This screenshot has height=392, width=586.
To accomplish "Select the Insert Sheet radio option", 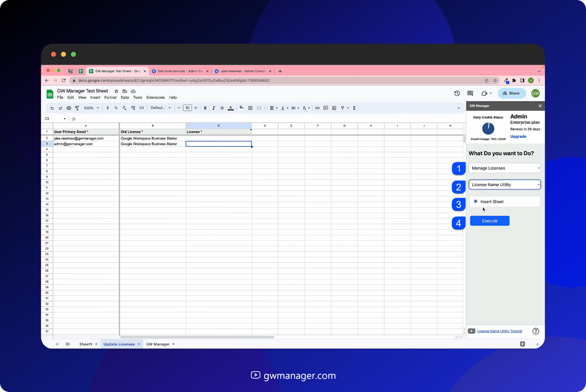I will pos(475,201).
